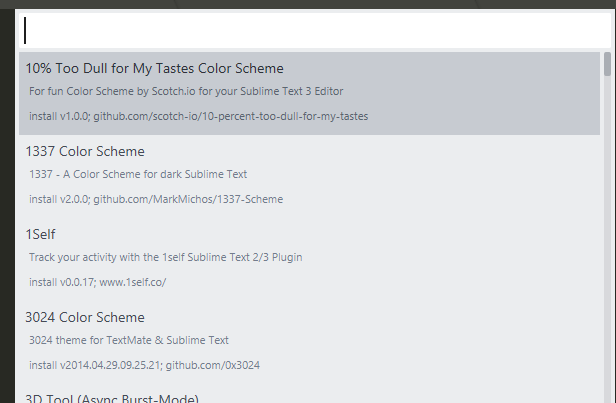Viewport: 616px width, 403px height.
Task: Click the 'install v1.0.0' version text
Action: coord(58,116)
